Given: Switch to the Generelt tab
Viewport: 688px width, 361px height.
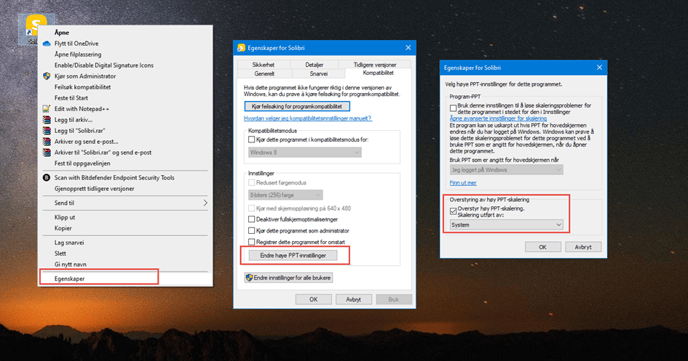Looking at the screenshot, I should click(264, 74).
